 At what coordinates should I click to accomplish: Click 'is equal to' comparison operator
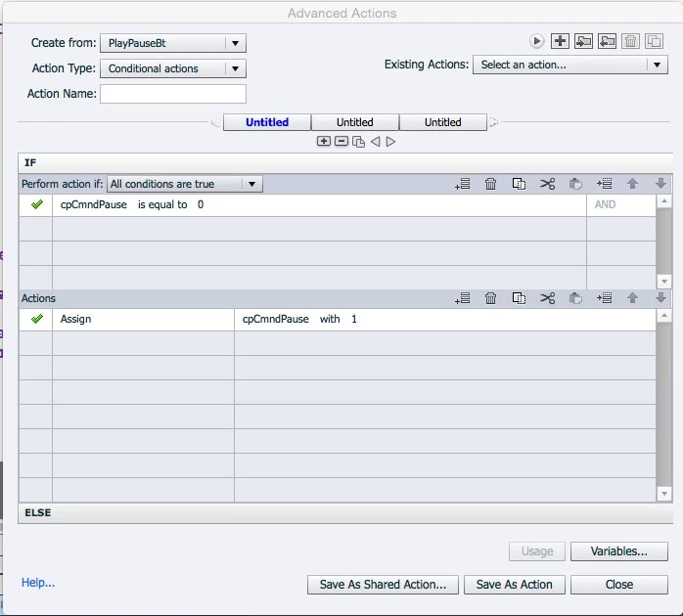(162, 204)
